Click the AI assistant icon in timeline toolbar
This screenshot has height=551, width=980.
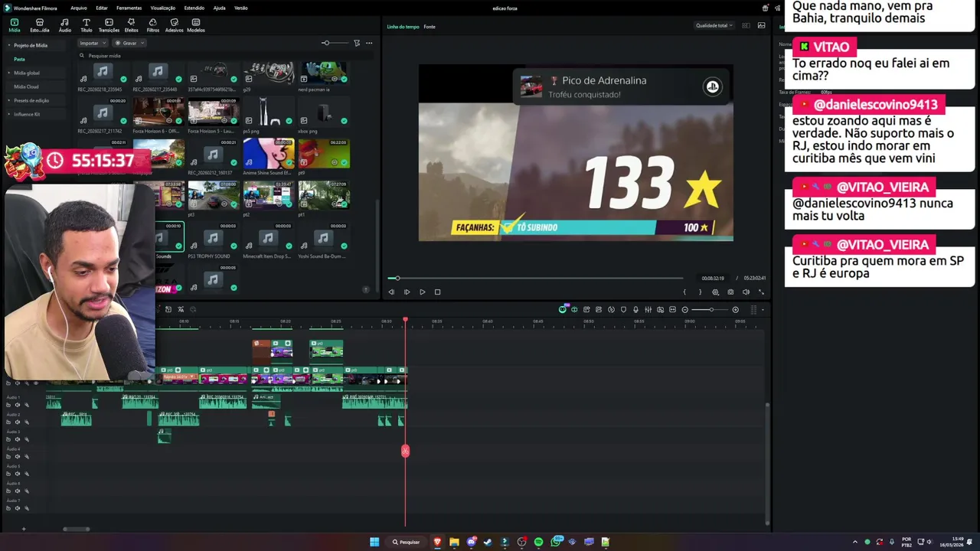(x=563, y=309)
